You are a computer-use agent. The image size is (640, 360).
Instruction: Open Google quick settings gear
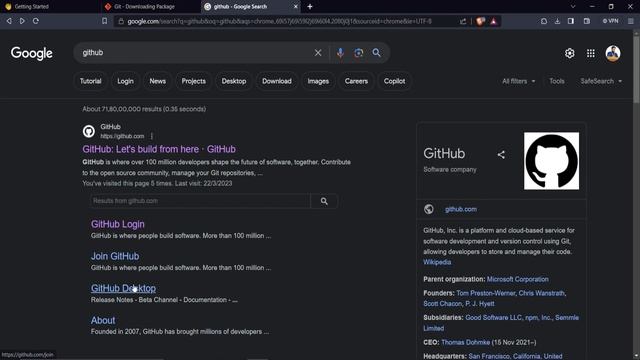[x=569, y=53]
